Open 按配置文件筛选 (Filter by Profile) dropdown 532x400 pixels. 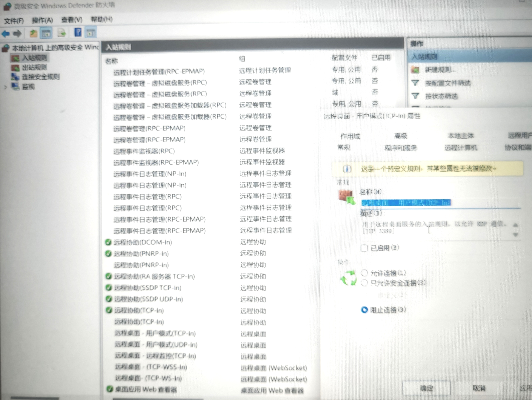click(x=448, y=83)
